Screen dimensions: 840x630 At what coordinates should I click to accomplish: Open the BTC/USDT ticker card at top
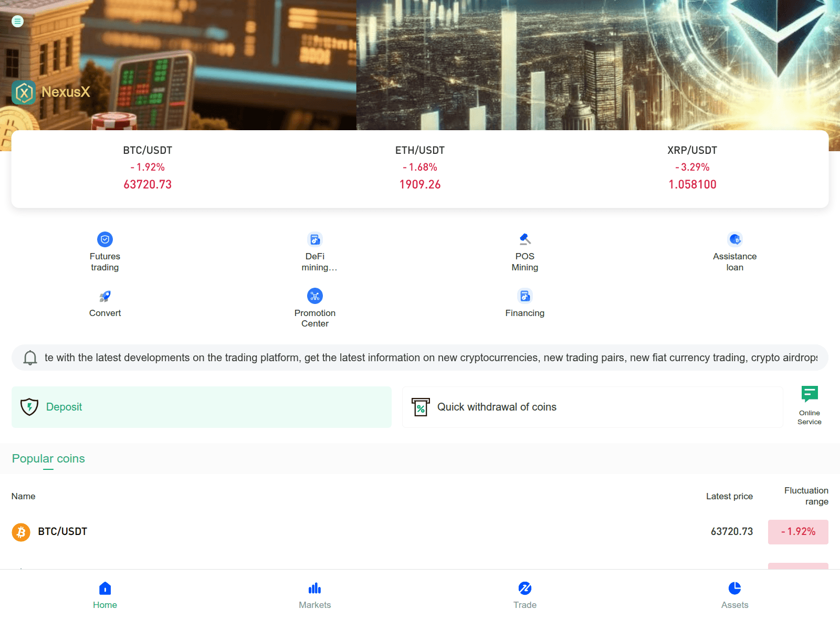(x=148, y=167)
